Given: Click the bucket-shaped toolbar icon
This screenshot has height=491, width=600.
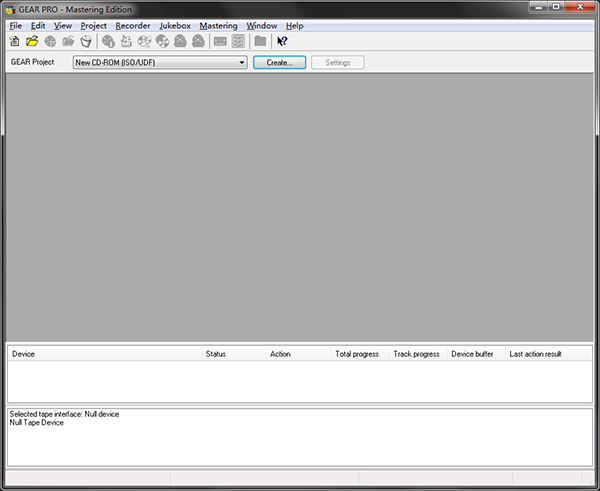Looking at the screenshot, I should point(86,41).
